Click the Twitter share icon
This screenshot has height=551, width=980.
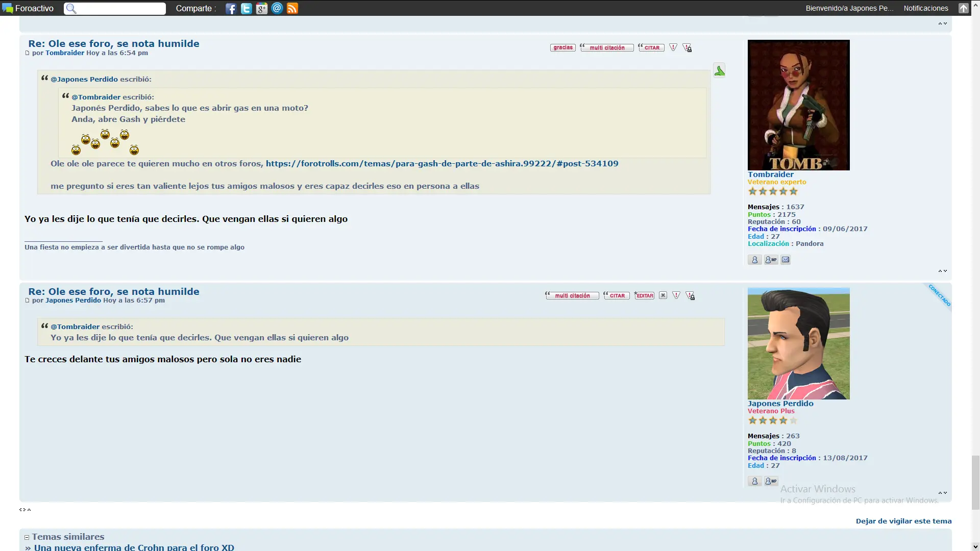pyautogui.click(x=246, y=8)
